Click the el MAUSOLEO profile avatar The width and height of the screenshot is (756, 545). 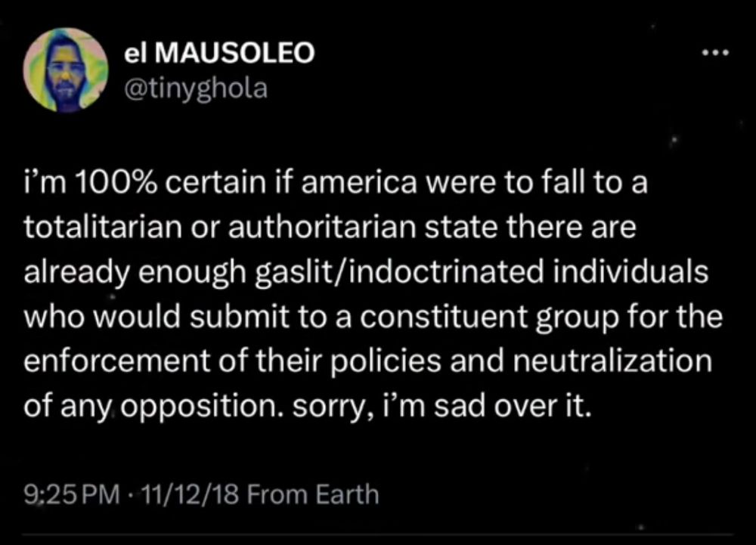[x=66, y=70]
